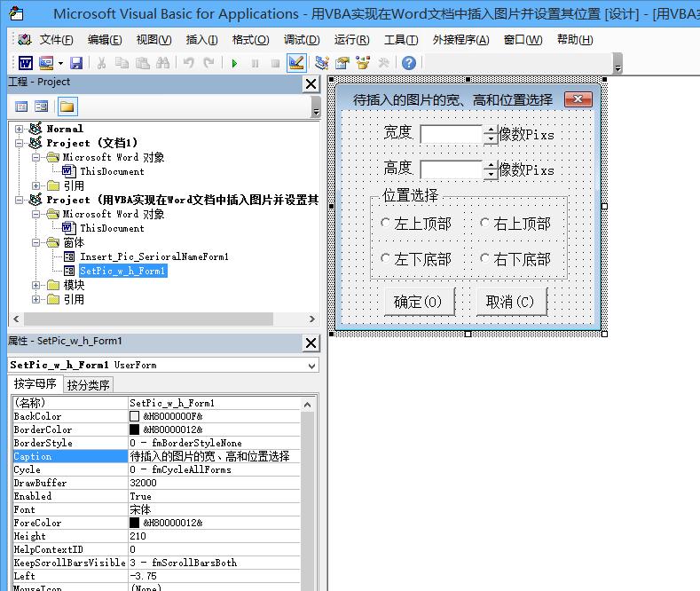Image resolution: width=700 pixels, height=591 pixels.
Task: Click the Caption property row
Action: point(157,456)
